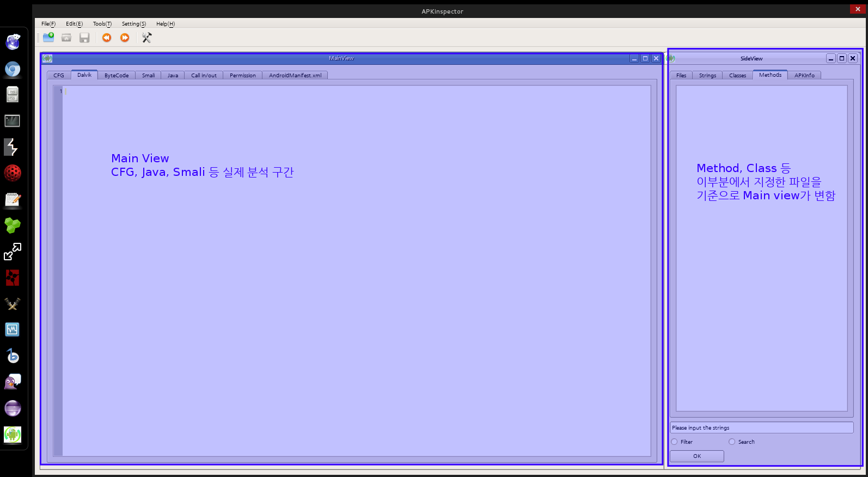The image size is (868, 477).
Task: Focus the 'Please input the strings' field
Action: [761, 428]
